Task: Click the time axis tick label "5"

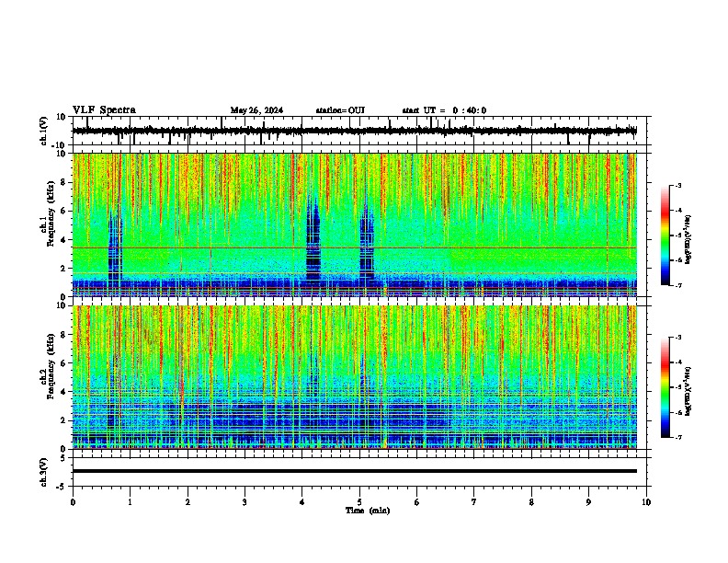Action: (359, 502)
